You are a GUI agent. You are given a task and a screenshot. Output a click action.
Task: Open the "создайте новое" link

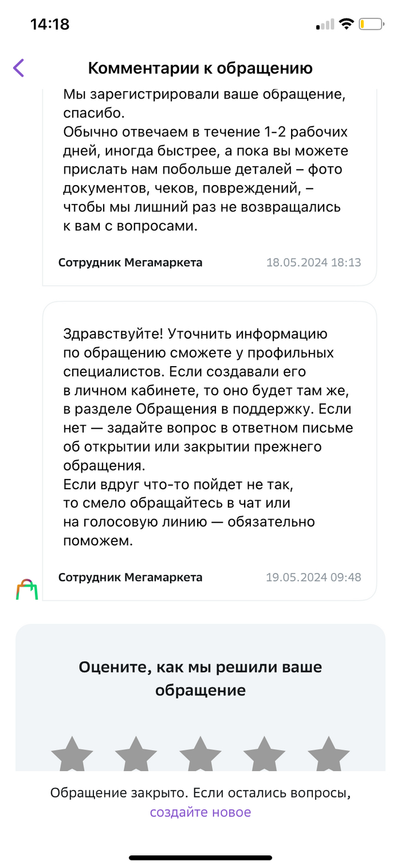[x=200, y=812]
